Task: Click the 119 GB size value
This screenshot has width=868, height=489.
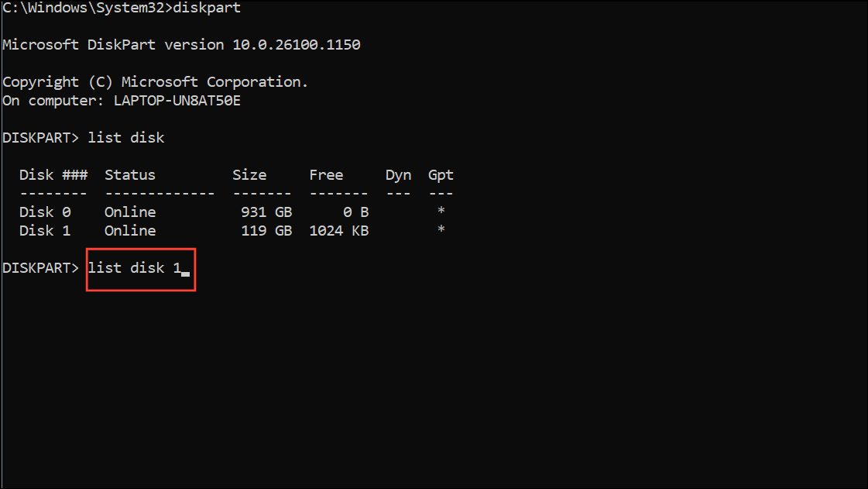Action: [266, 231]
